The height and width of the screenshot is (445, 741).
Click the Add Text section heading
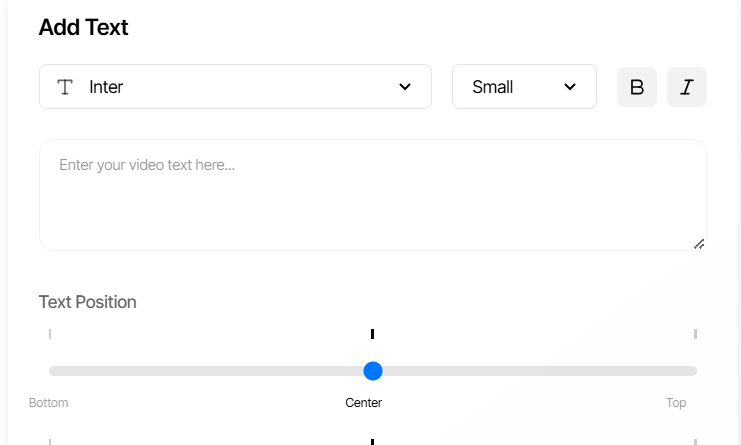(83, 27)
